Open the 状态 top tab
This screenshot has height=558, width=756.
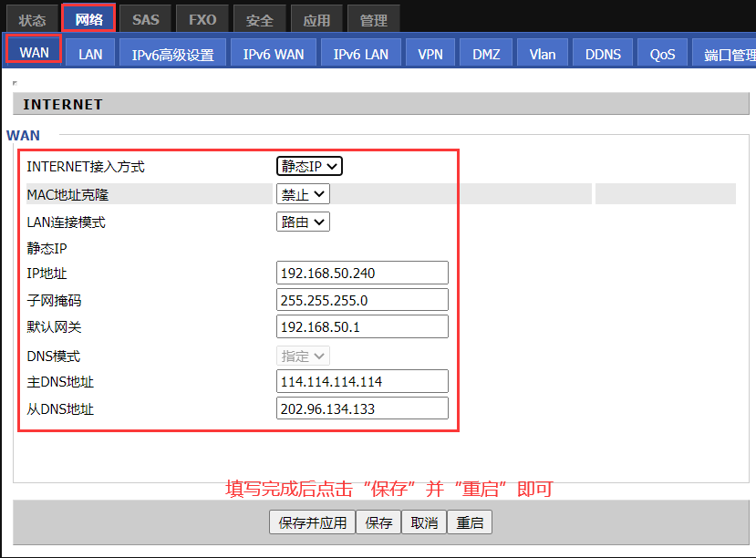tap(33, 20)
